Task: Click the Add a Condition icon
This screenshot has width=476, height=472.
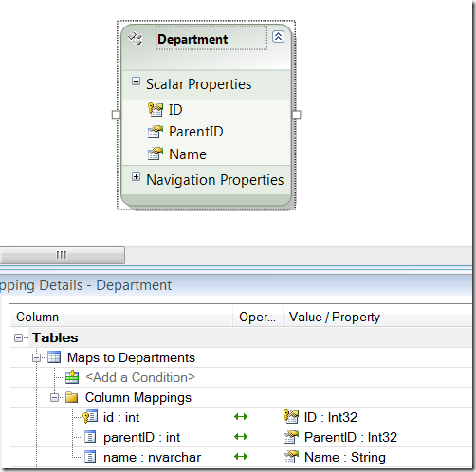Action: (72, 377)
